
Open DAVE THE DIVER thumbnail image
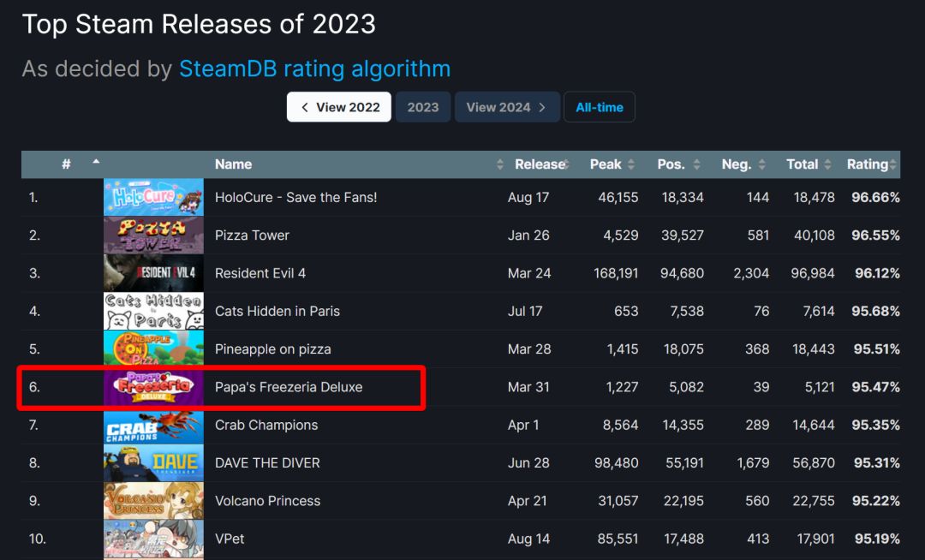pos(153,463)
